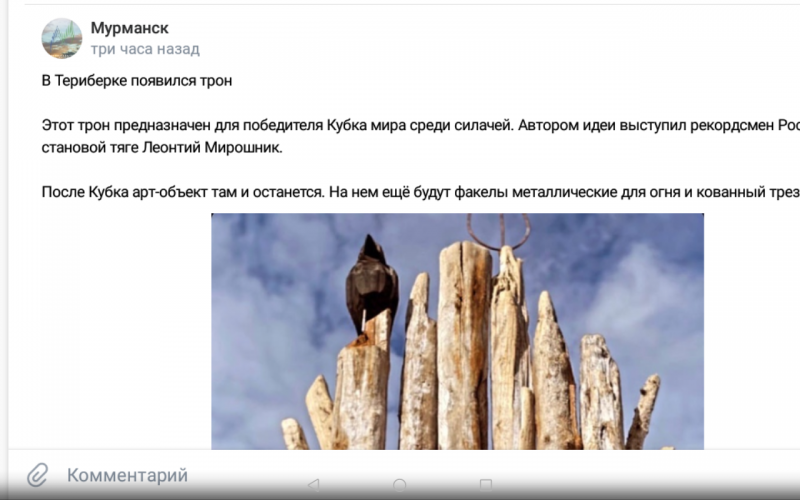Tap the Android back triangle button
800x500 pixels.
pyautogui.click(x=314, y=484)
